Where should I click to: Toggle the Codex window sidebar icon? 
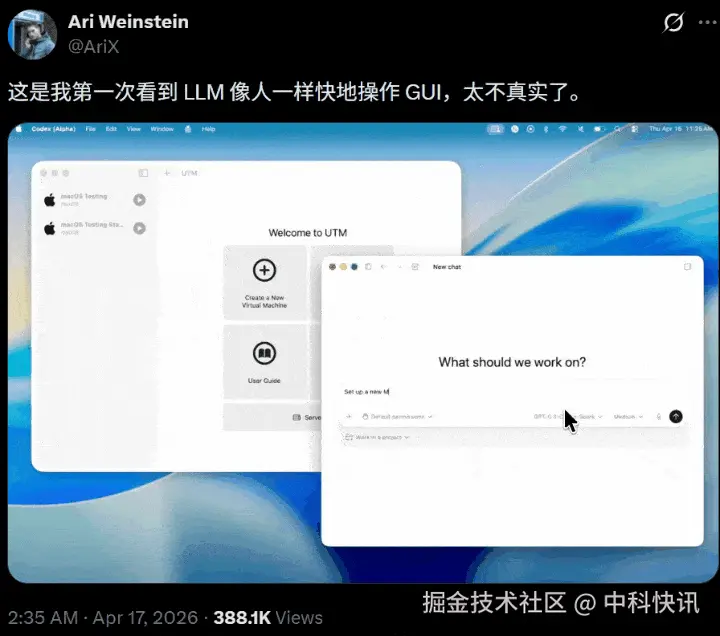click(368, 267)
